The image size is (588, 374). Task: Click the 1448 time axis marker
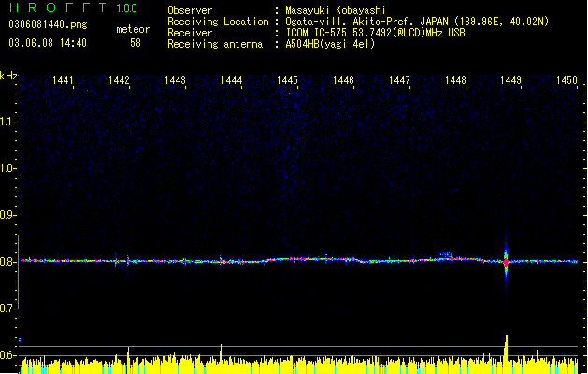[x=455, y=80]
